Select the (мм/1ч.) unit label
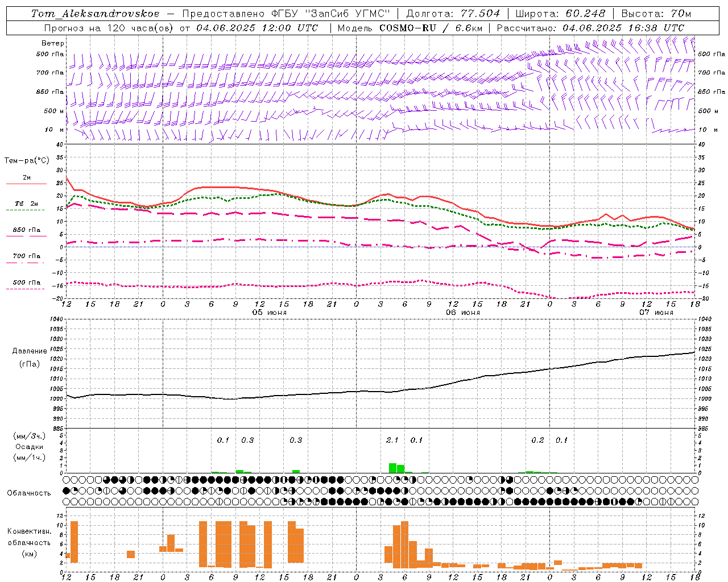This screenshot has width=728, height=582. [30, 458]
